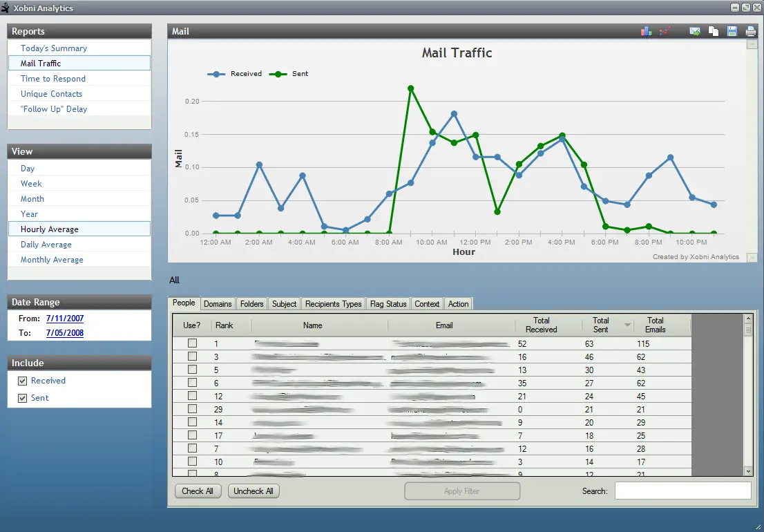Screen dimensions: 764x532
Task: Toggle the Sent series in legend
Action: click(x=289, y=74)
